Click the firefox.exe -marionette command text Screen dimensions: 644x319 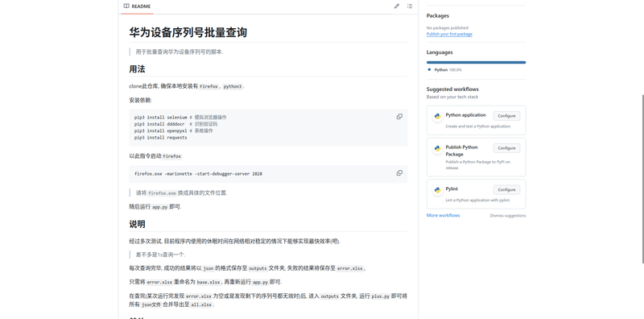pos(198,174)
